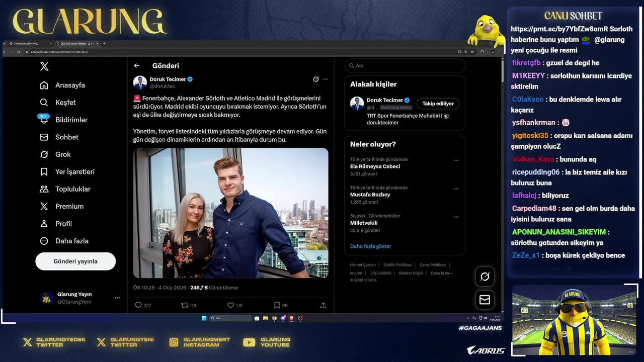Switch to Tydiken.png browser tab
Screen dimensions: 644x362
point(30,44)
